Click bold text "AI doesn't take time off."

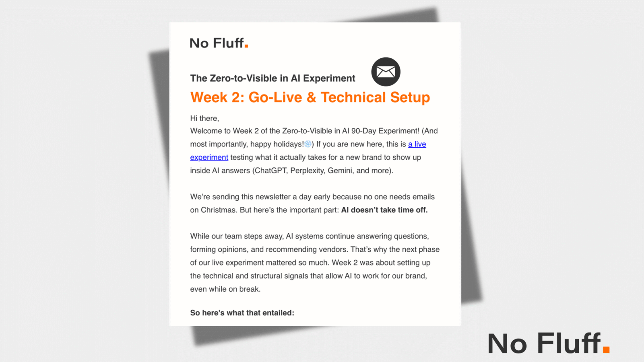click(x=384, y=210)
